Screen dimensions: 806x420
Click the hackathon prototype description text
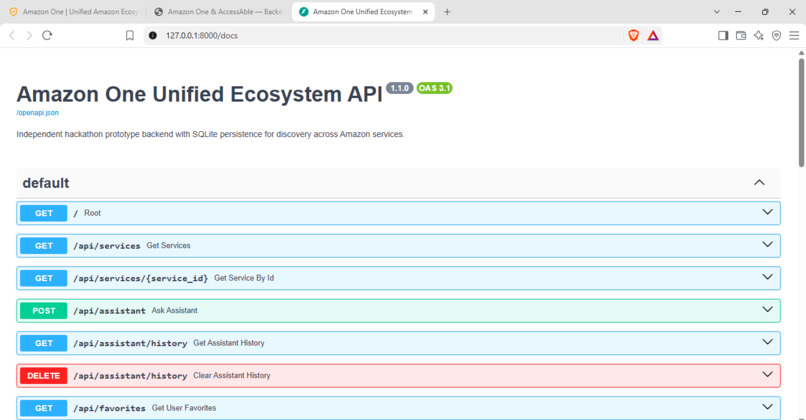[x=210, y=134]
